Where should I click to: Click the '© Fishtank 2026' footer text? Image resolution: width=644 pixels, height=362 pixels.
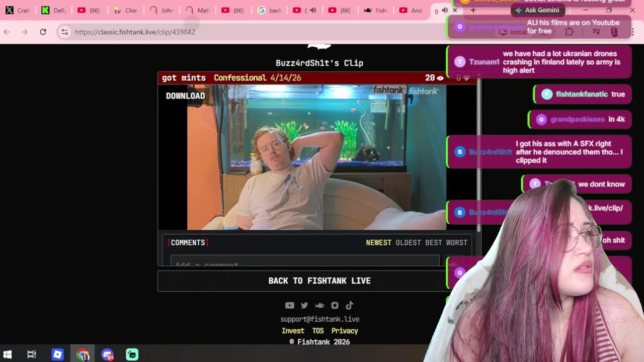(x=319, y=342)
